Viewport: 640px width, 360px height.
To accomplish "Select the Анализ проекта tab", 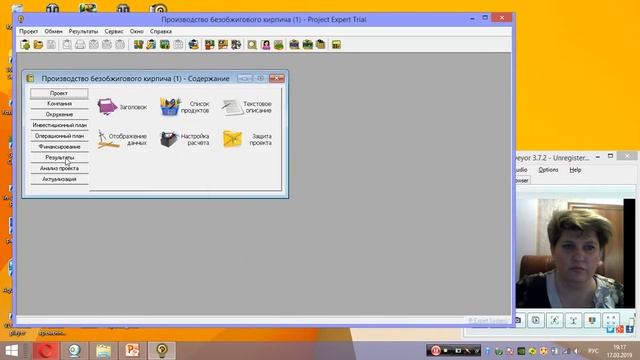I will point(59,168).
